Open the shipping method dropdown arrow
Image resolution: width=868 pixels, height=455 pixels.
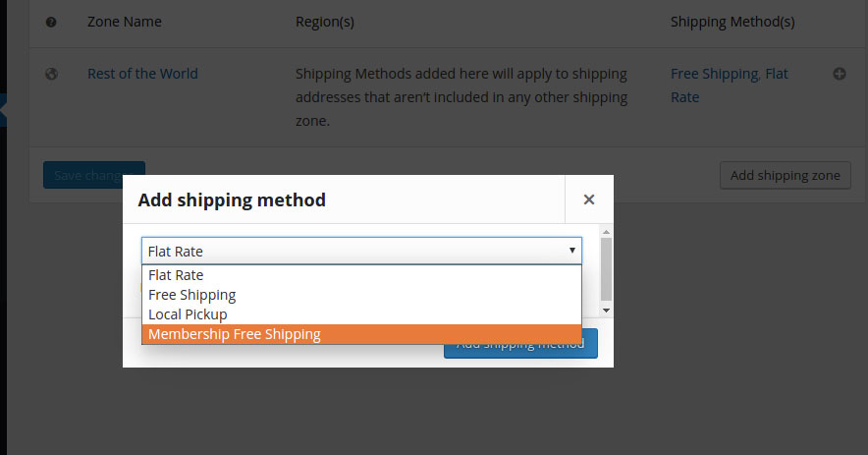click(x=571, y=251)
